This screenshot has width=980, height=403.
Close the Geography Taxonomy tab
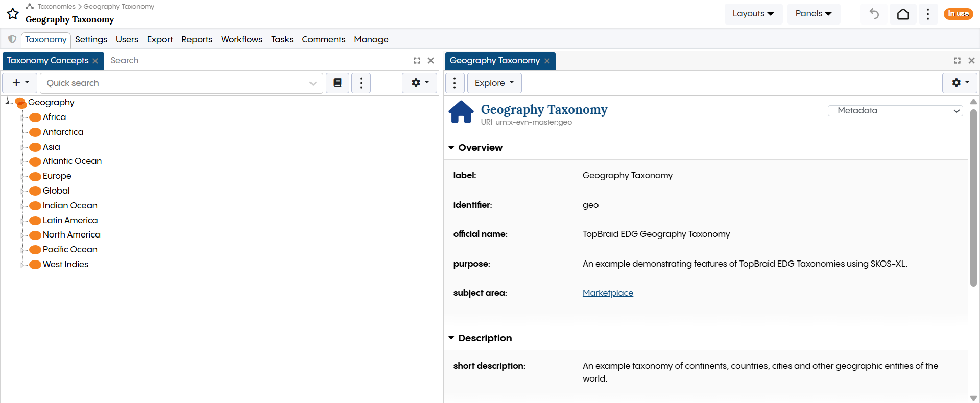tap(547, 61)
